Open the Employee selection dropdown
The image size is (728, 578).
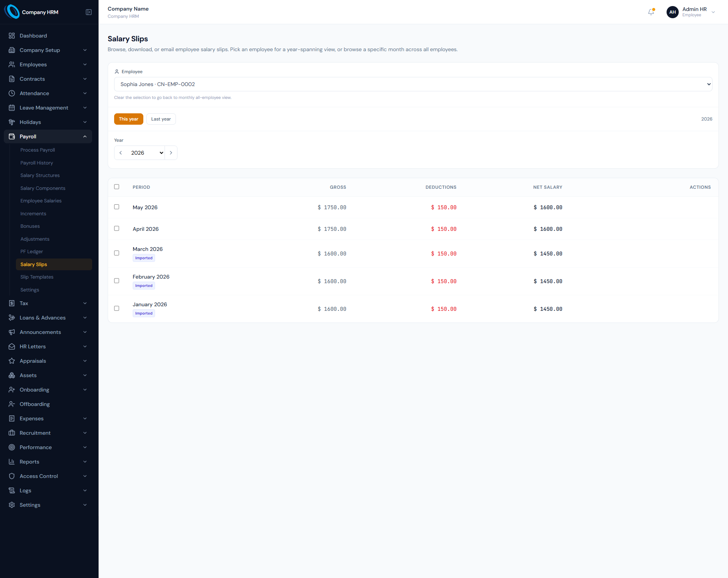click(x=413, y=84)
